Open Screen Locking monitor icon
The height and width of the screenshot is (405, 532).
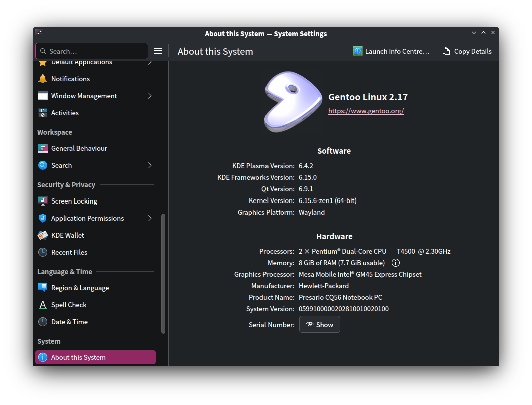pyautogui.click(x=43, y=201)
